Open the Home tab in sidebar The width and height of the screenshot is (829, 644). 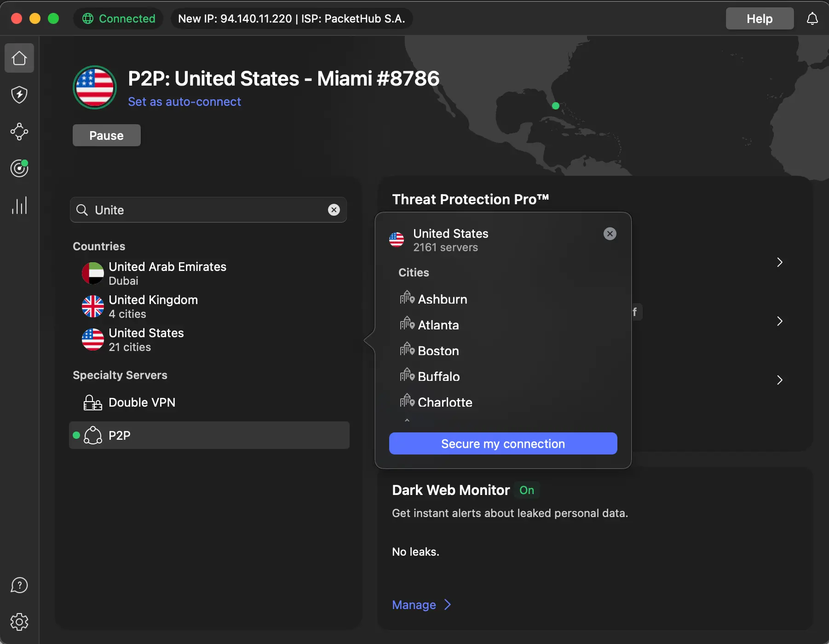tap(19, 58)
